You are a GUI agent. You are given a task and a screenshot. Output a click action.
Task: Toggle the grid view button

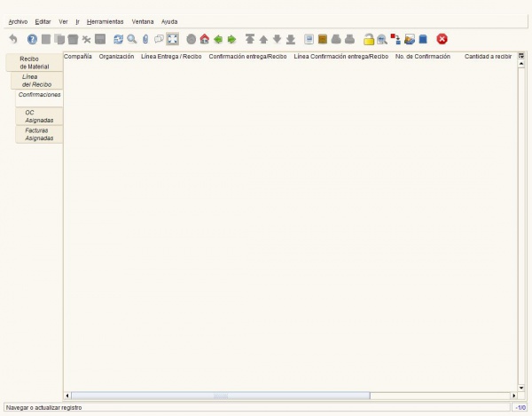173,39
